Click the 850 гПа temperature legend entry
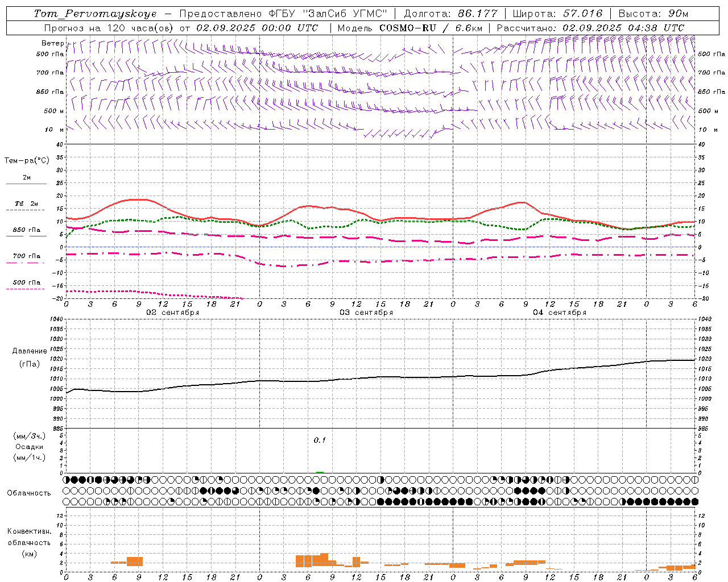This screenshot has width=728, height=582. pyautogui.click(x=27, y=230)
